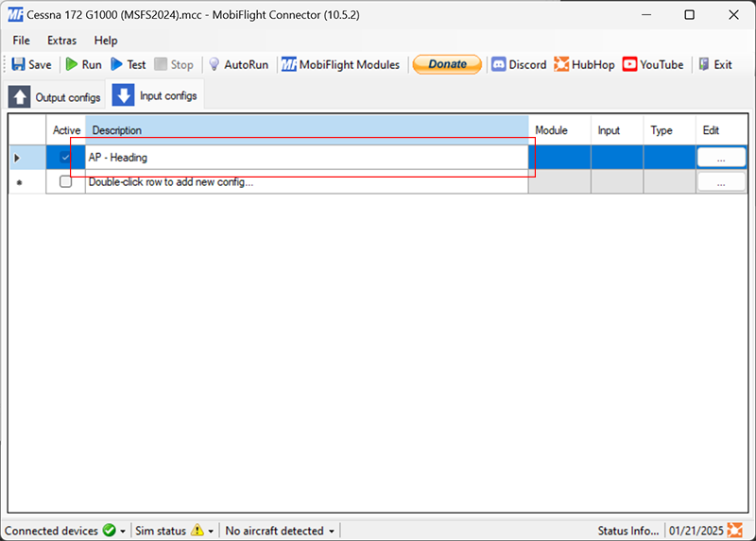Click the Type column header
The image size is (756, 541).
(x=670, y=129)
